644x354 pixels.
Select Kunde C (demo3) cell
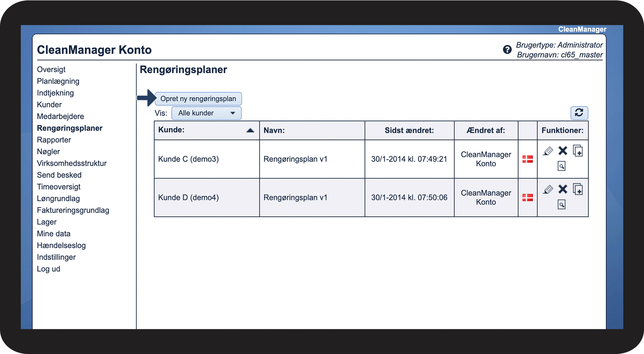pyautogui.click(x=207, y=159)
